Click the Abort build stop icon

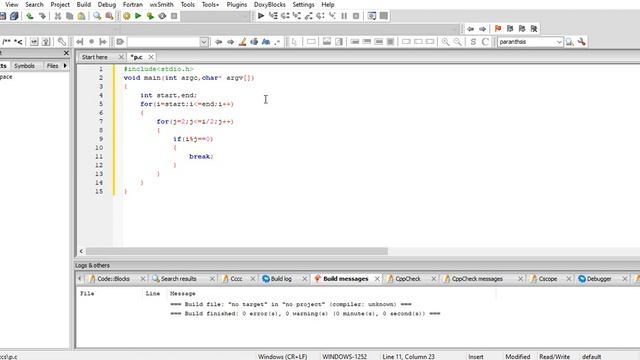pos(174,16)
